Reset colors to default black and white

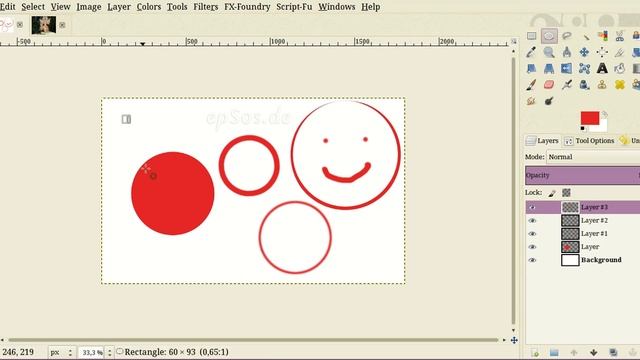pos(583,129)
